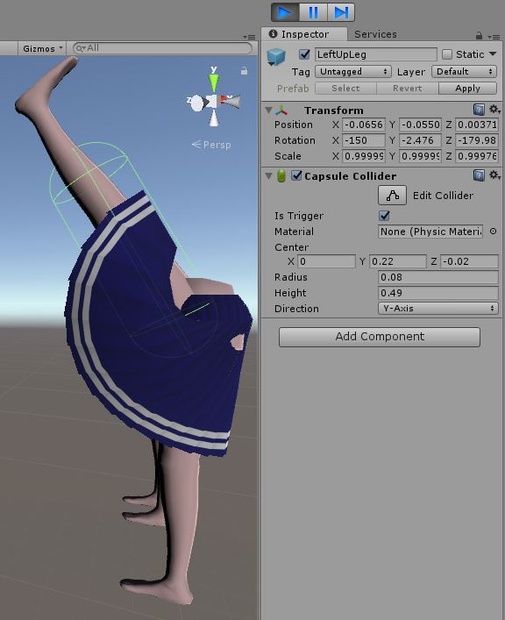Click the Center Y field
Viewport: 505px width, 620px height.
tap(397, 261)
